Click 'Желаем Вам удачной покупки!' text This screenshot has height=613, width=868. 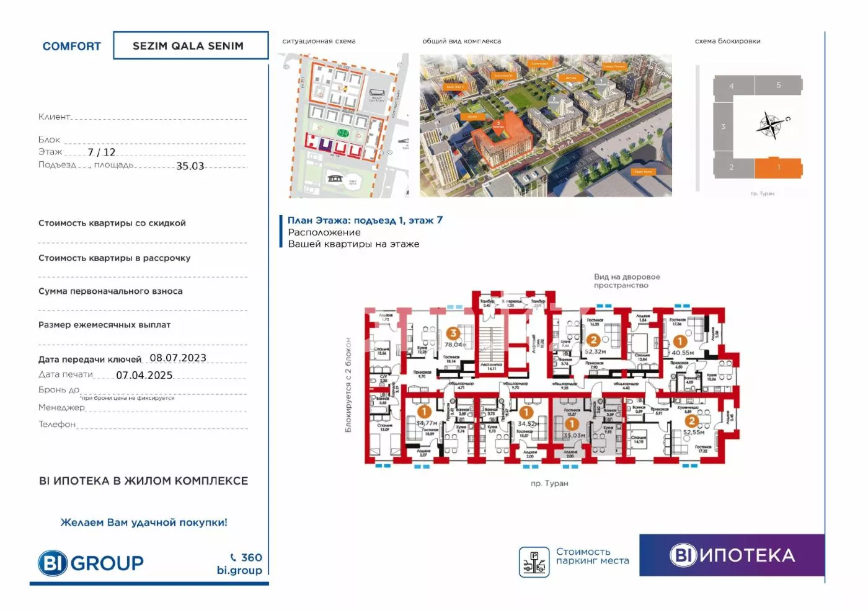tap(144, 523)
